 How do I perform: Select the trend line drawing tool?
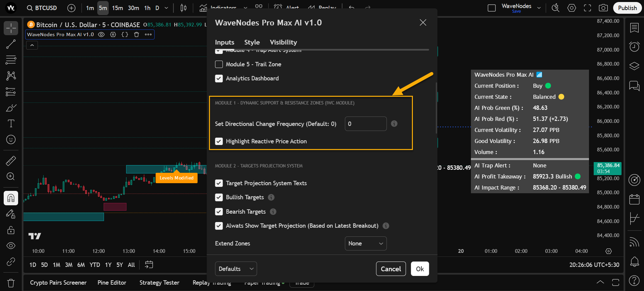11,44
